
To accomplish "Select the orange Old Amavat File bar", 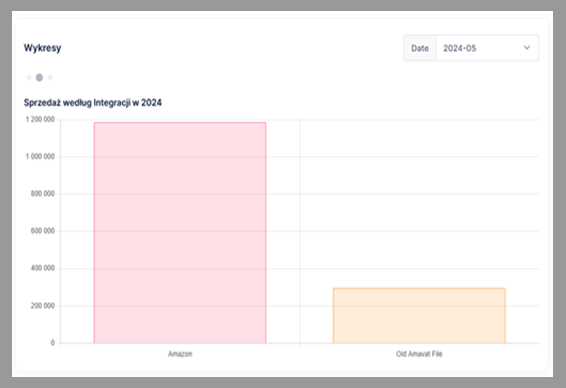I will (419, 315).
